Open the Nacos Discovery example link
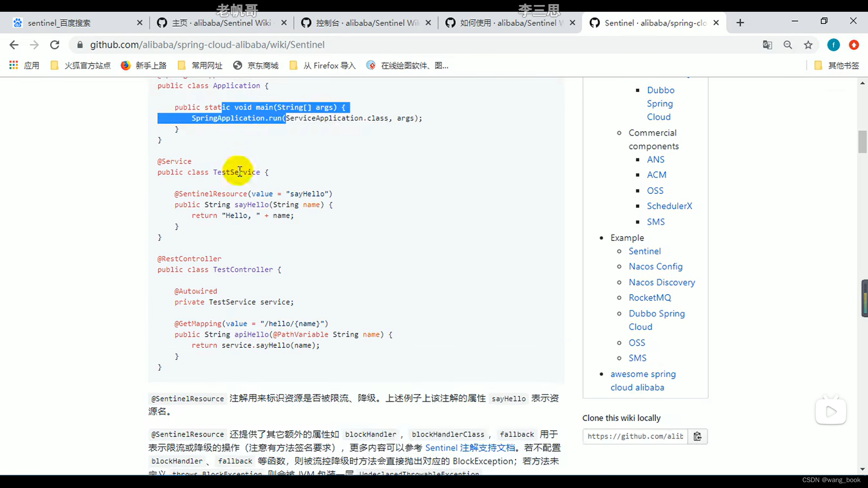The image size is (868, 488). [662, 282]
